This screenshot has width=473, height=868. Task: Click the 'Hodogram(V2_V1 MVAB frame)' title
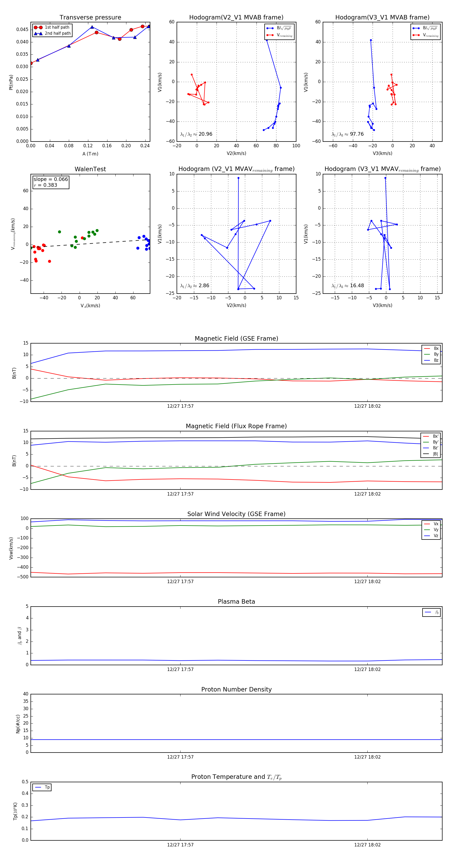(236, 18)
